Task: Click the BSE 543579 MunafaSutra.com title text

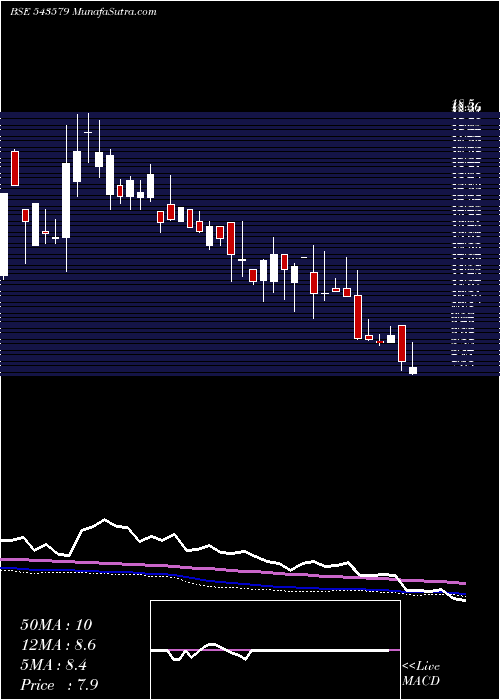Action: [83, 12]
